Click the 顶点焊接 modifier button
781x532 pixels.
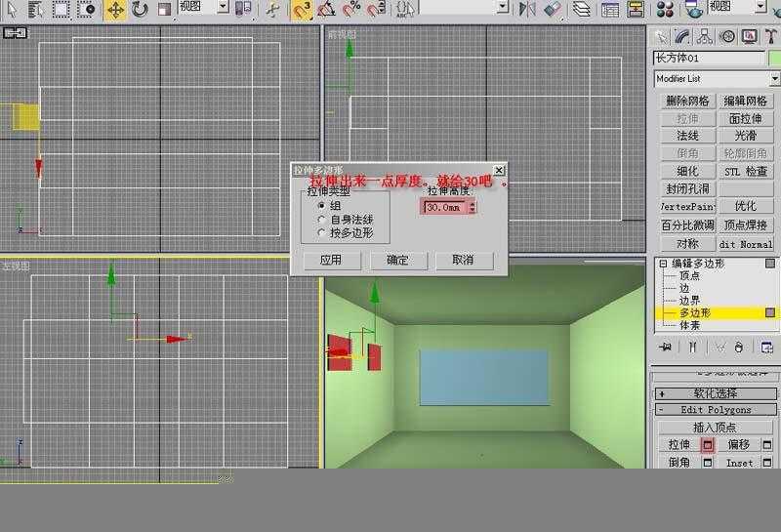point(746,225)
